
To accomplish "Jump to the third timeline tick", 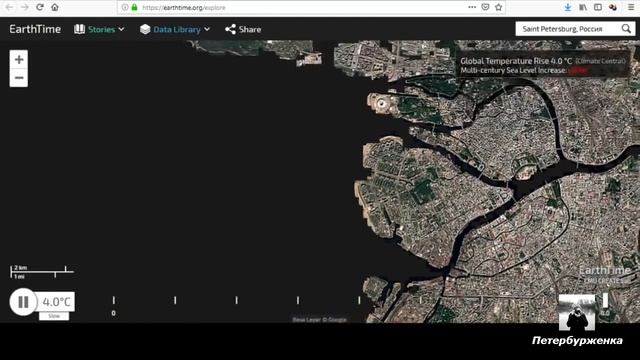I will pyautogui.click(x=236, y=300).
